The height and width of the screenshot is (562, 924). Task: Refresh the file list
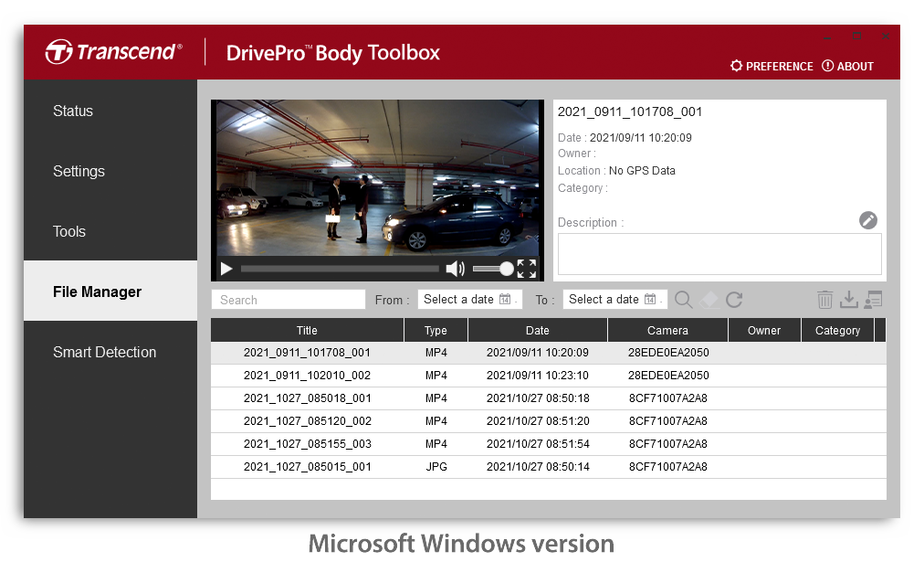coord(734,300)
